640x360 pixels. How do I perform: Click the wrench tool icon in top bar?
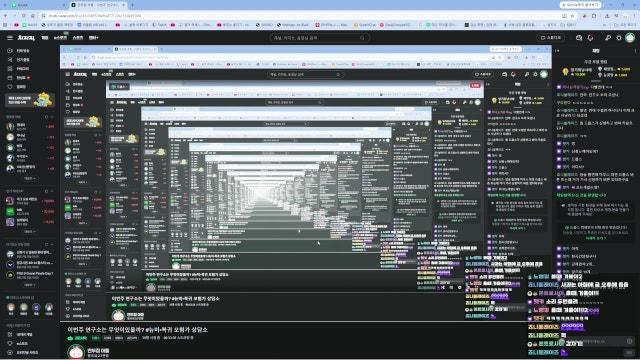pos(608,38)
